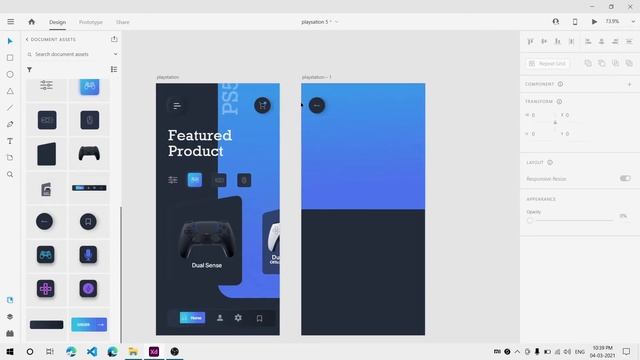Choose the Line tool
Screen dimensions: 640x360
coord(10,108)
